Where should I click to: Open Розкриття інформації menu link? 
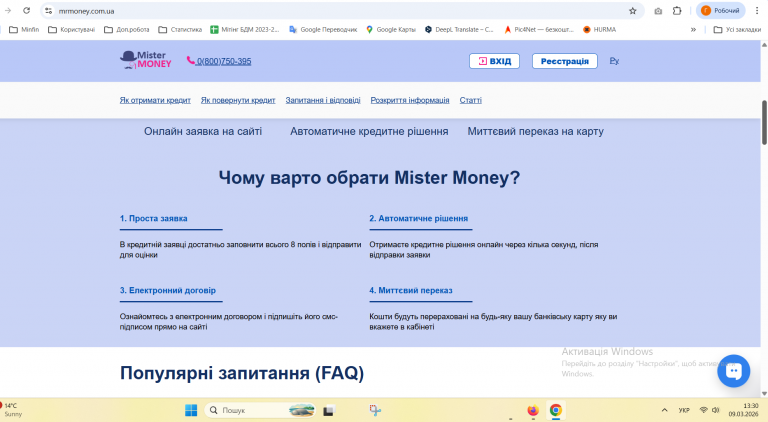410,100
